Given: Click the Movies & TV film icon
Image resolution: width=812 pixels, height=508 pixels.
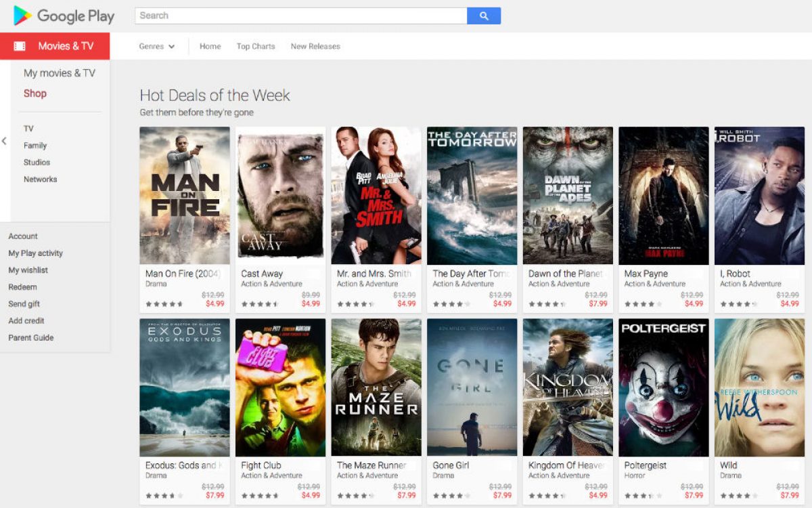Looking at the screenshot, I should point(20,46).
